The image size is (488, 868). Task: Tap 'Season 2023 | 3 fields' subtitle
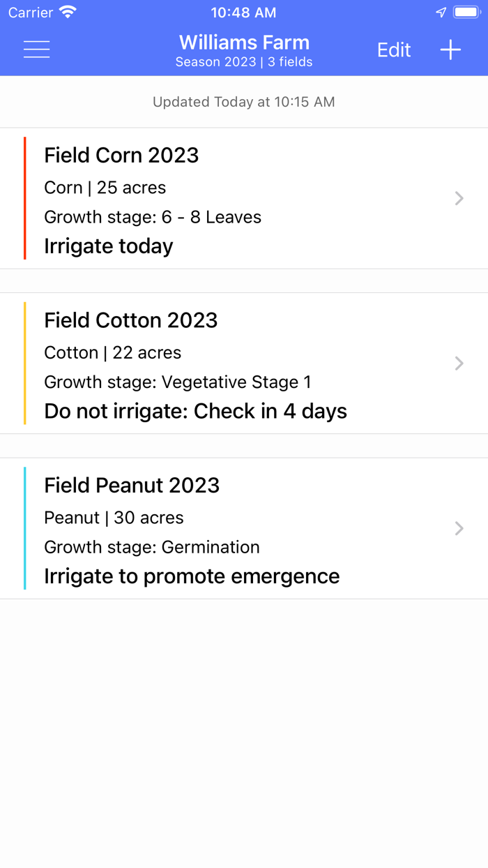[244, 62]
